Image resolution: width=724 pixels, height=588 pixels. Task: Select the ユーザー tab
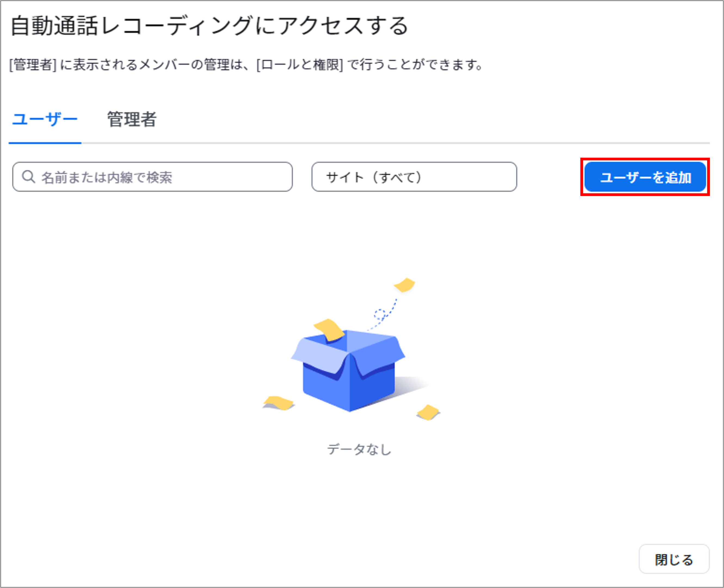point(45,119)
